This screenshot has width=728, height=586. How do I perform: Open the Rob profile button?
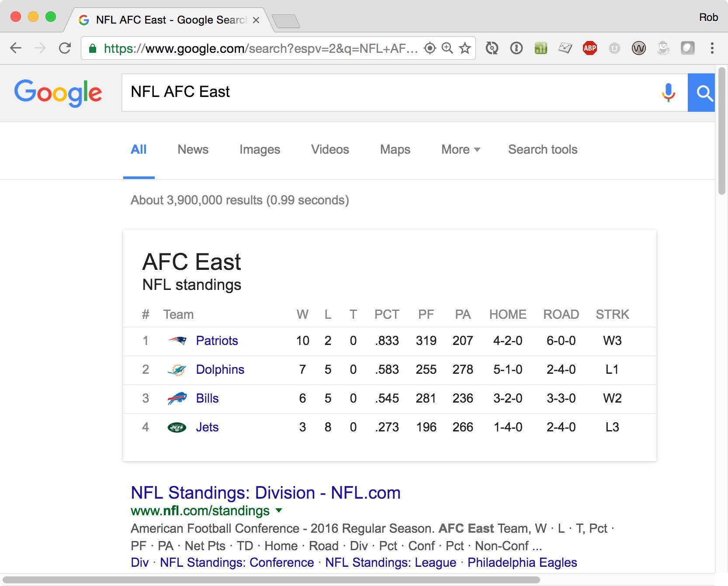click(708, 17)
